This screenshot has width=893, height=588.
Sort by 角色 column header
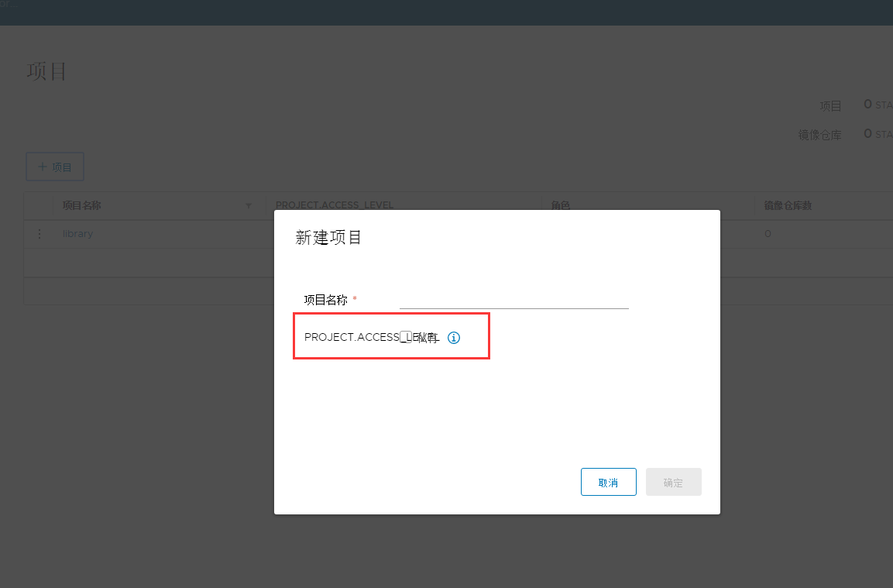point(561,205)
